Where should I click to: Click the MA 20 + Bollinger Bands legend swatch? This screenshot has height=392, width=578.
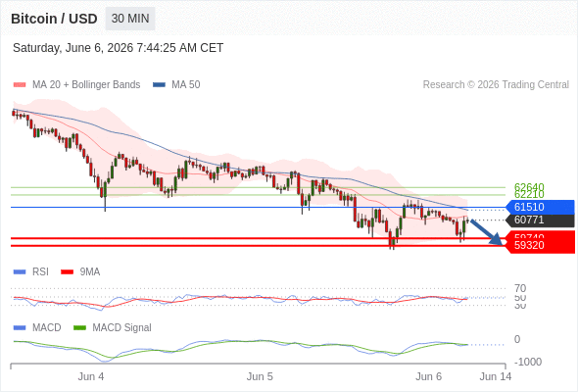point(20,85)
